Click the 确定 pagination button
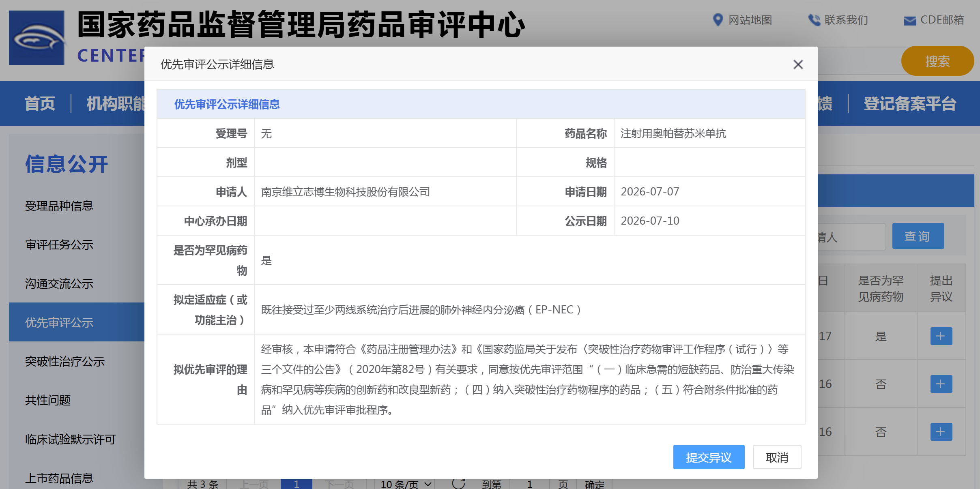Image resolution: width=980 pixels, height=489 pixels. (595, 484)
